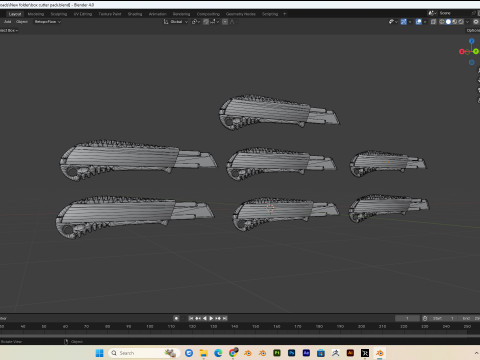The image size is (480, 360).
Task: Switch to the Texture Paint workspace tab
Action: [110, 14]
